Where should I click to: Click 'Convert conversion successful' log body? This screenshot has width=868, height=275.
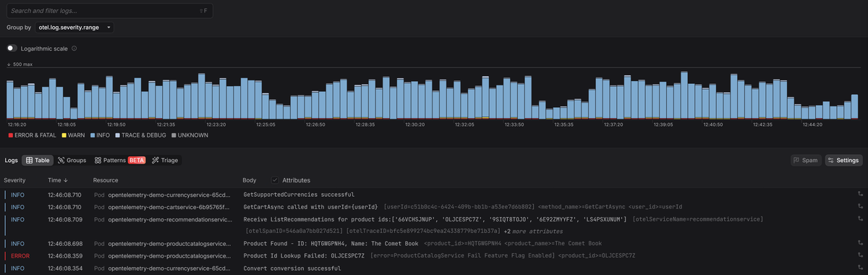tap(292, 268)
